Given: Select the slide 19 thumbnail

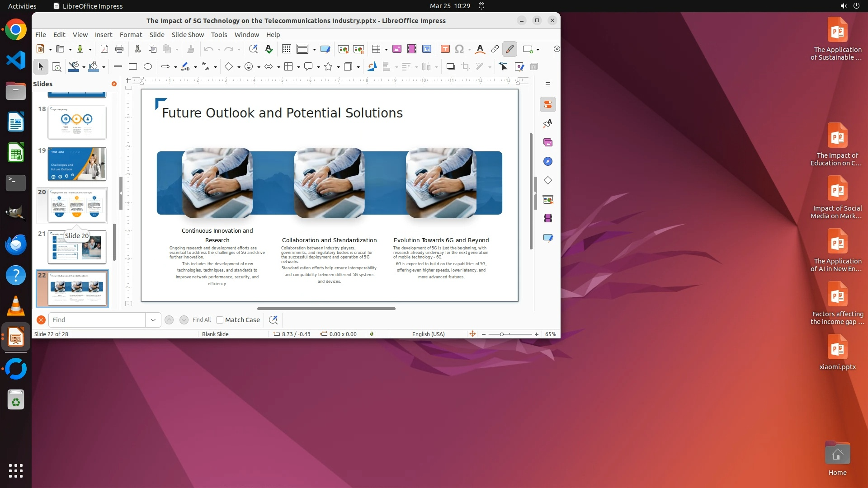Looking at the screenshot, I should pos(77,164).
